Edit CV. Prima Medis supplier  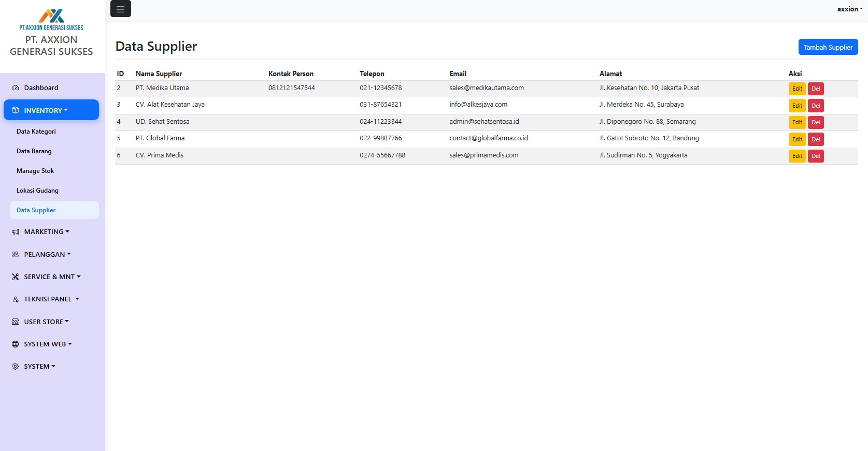tap(797, 156)
